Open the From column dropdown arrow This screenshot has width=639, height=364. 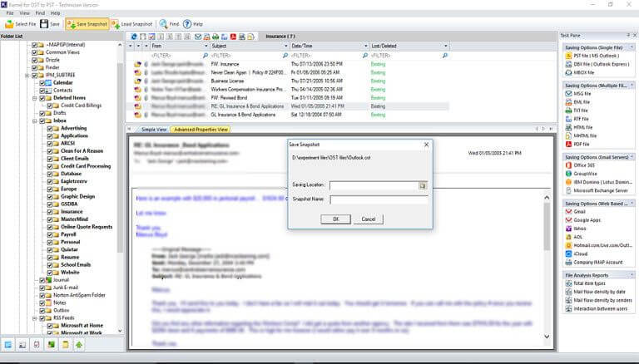tap(206, 46)
